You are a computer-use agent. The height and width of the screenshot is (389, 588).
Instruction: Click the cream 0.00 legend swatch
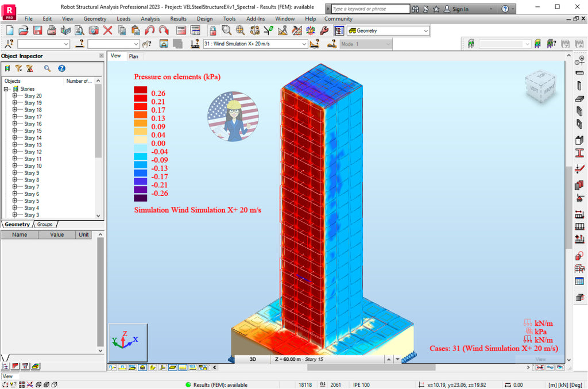[x=141, y=140]
